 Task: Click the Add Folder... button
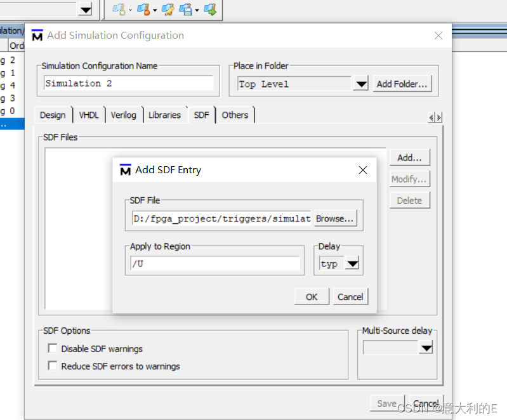(x=402, y=84)
